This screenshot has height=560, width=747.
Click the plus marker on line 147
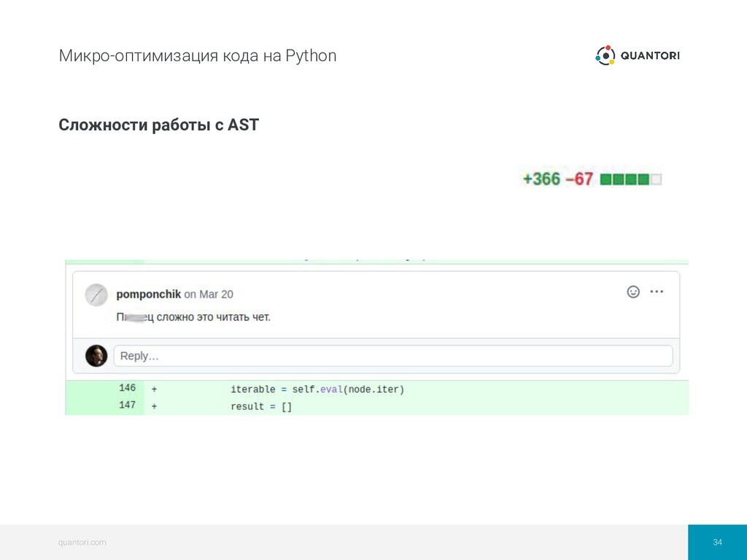[155, 406]
